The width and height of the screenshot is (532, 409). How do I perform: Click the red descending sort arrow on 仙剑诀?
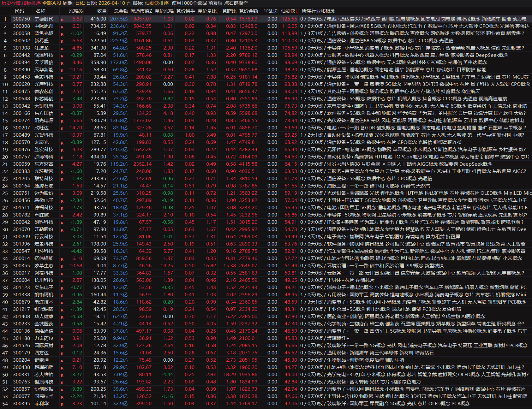click(297, 11)
